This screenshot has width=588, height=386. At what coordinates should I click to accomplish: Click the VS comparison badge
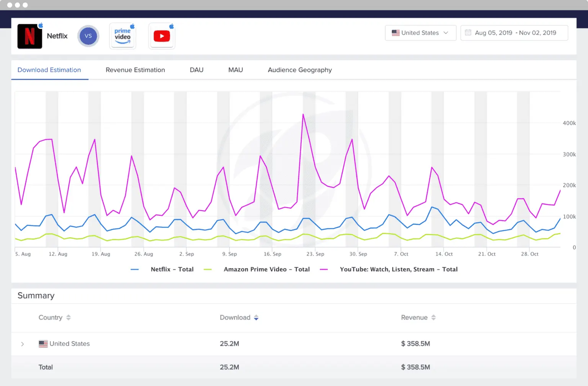(88, 36)
